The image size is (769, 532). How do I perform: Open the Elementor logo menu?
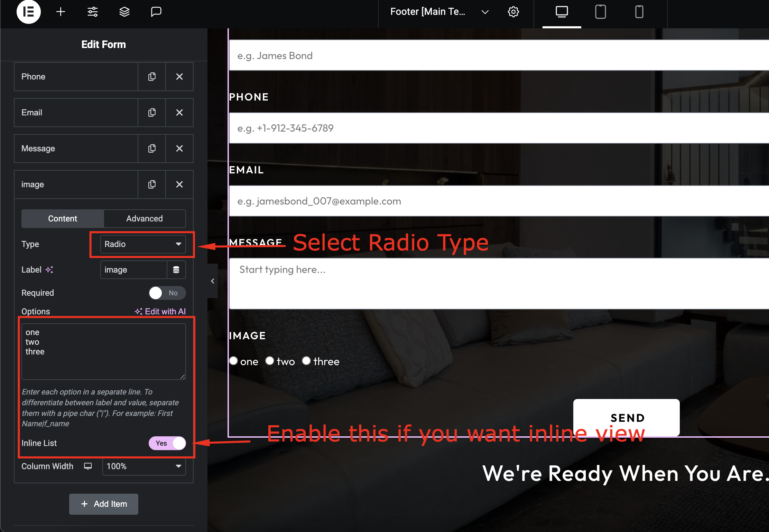point(28,12)
